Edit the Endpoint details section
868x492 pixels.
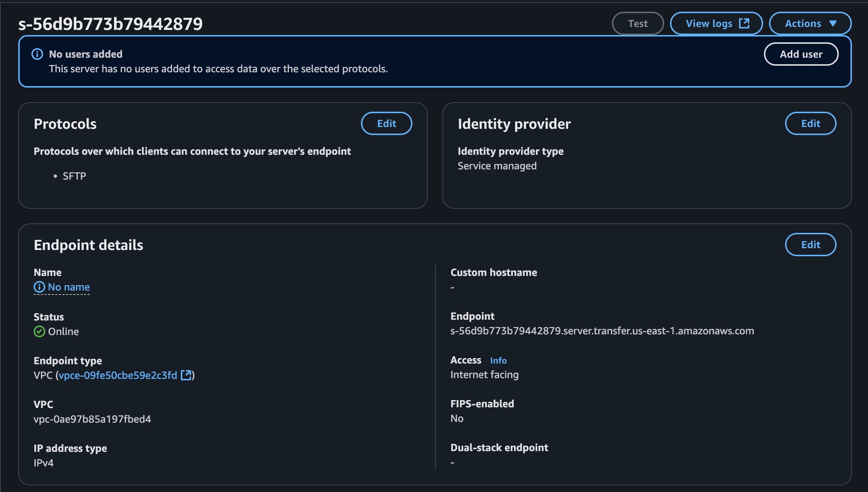(x=810, y=245)
